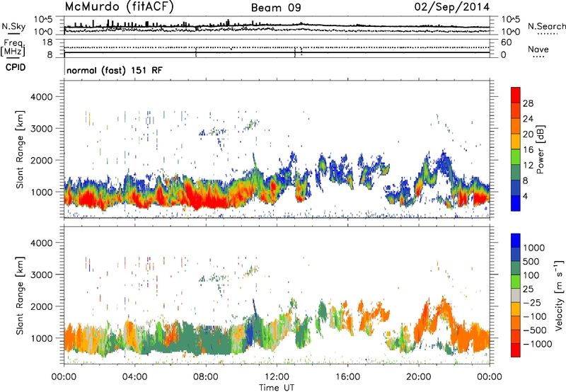Click the '-500' tick on velocity colorbar

pyautogui.click(x=535, y=330)
